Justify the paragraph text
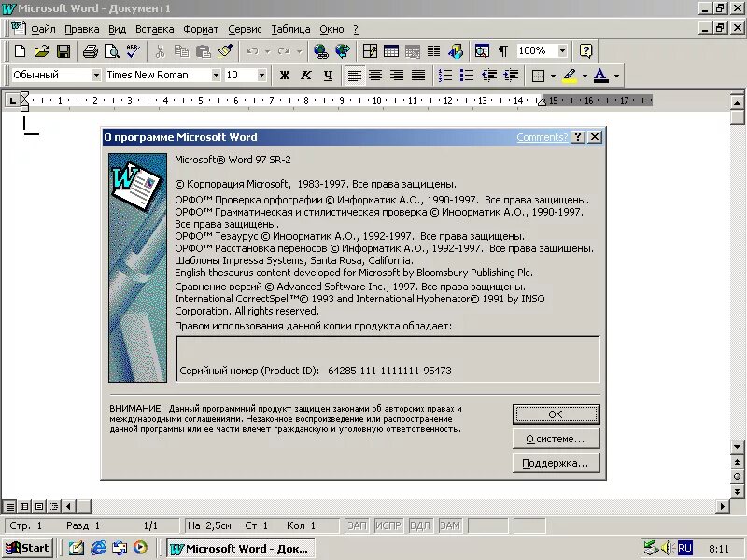Viewport: 747px width, 560px height. coord(418,76)
